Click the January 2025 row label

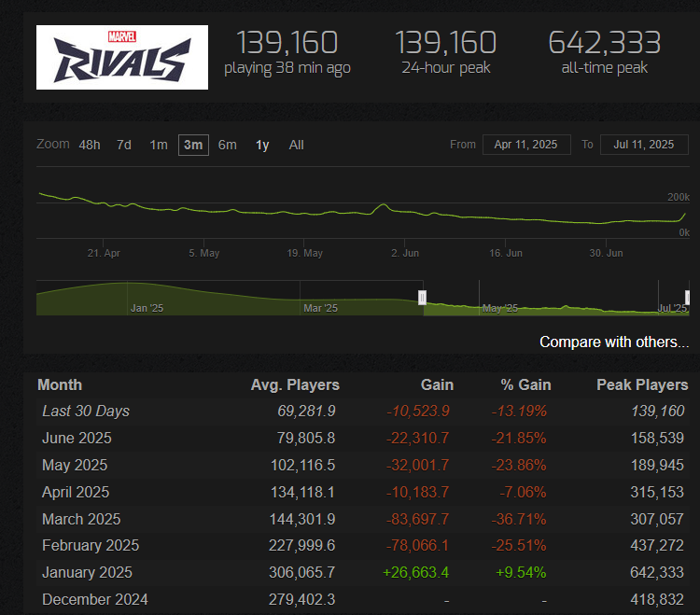[87, 573]
